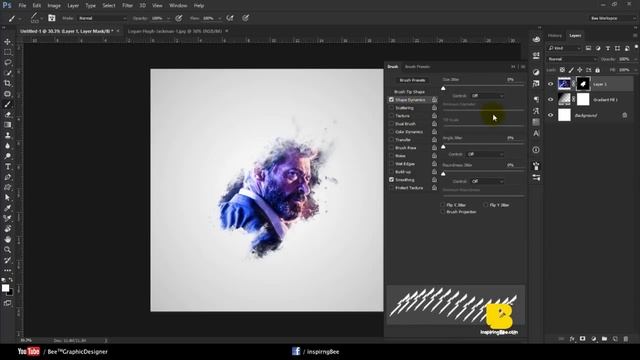The image size is (640, 360).
Task: Click lock transparent pixels icon
Action: (x=562, y=70)
